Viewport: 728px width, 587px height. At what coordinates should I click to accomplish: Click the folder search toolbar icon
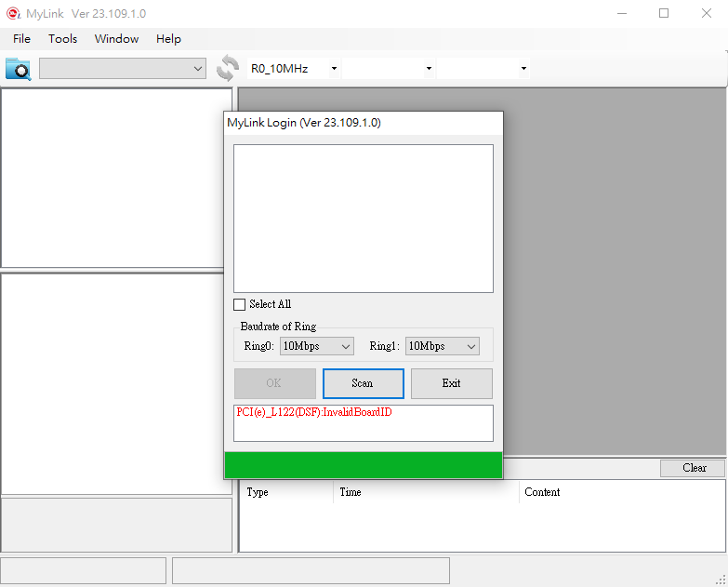[x=18, y=69]
